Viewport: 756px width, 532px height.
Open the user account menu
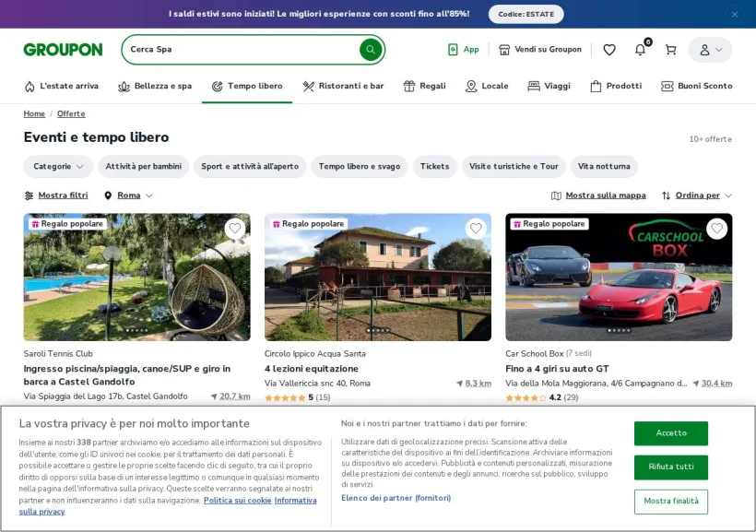pos(710,50)
